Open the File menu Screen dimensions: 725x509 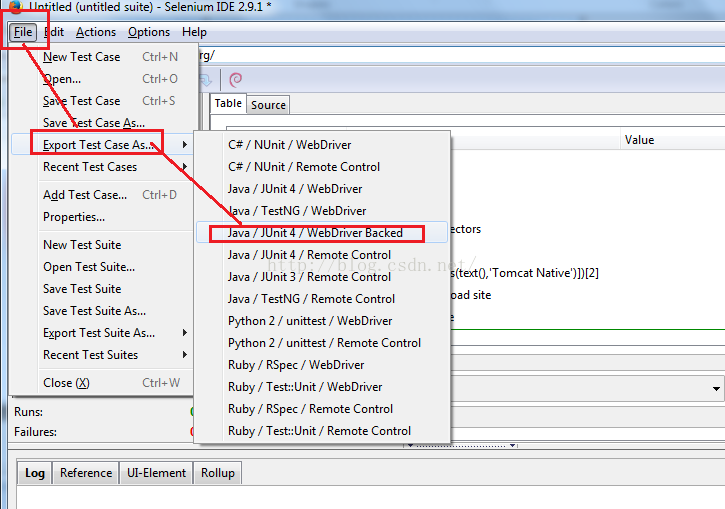pos(23,32)
